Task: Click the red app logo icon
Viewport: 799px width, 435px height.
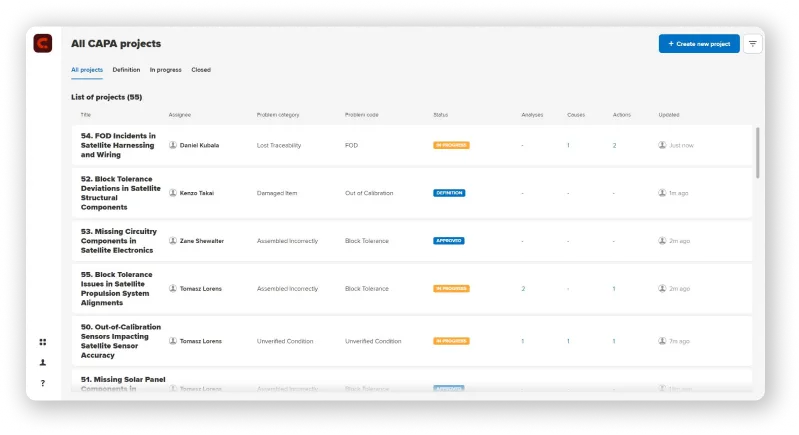Action: pos(42,44)
